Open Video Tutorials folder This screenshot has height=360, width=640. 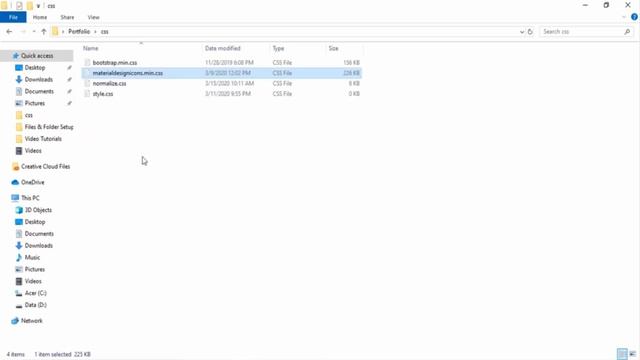43,139
